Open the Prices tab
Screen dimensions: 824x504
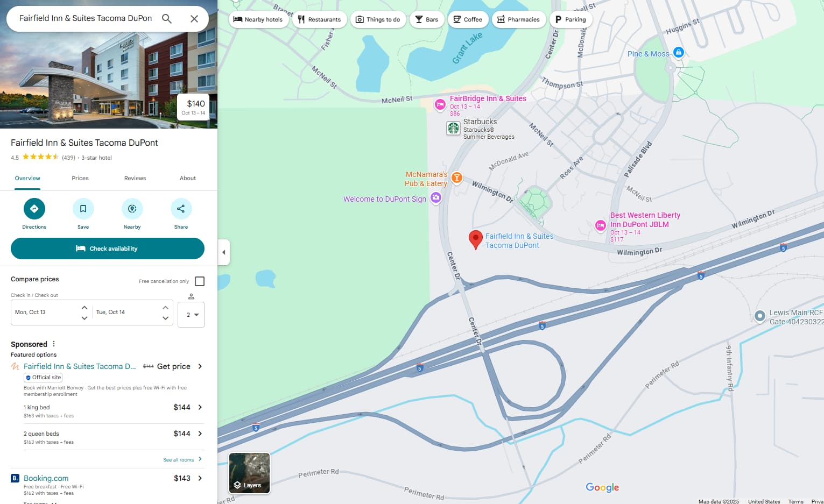(x=80, y=178)
